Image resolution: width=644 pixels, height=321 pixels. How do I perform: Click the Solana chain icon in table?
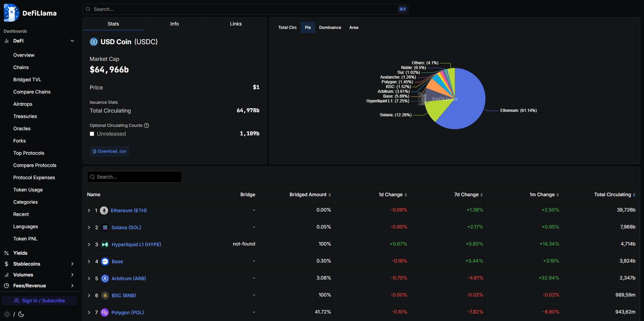click(105, 227)
